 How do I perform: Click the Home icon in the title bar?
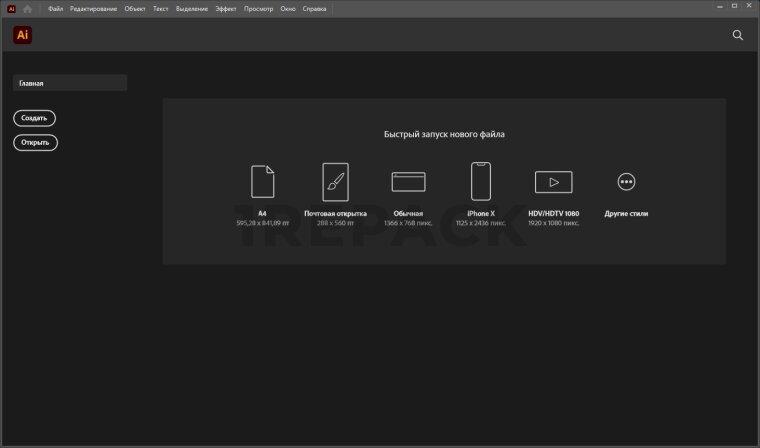pos(28,8)
